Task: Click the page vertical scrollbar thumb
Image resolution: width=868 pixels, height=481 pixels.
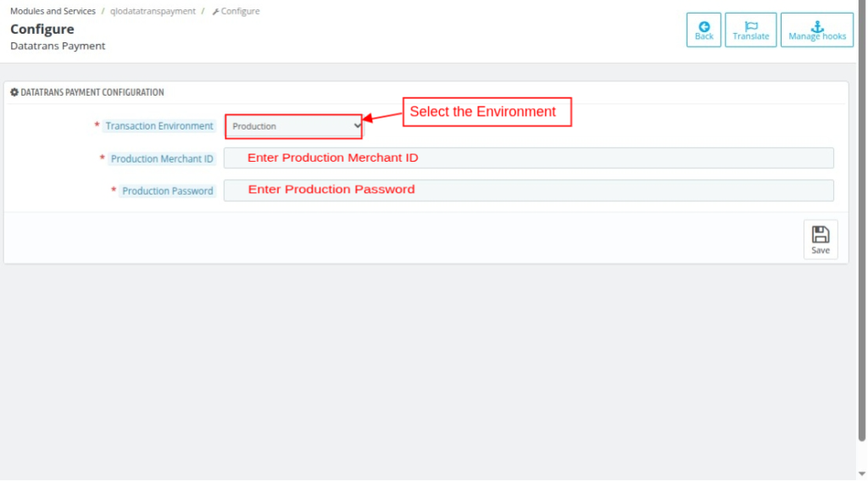Action: 862,220
